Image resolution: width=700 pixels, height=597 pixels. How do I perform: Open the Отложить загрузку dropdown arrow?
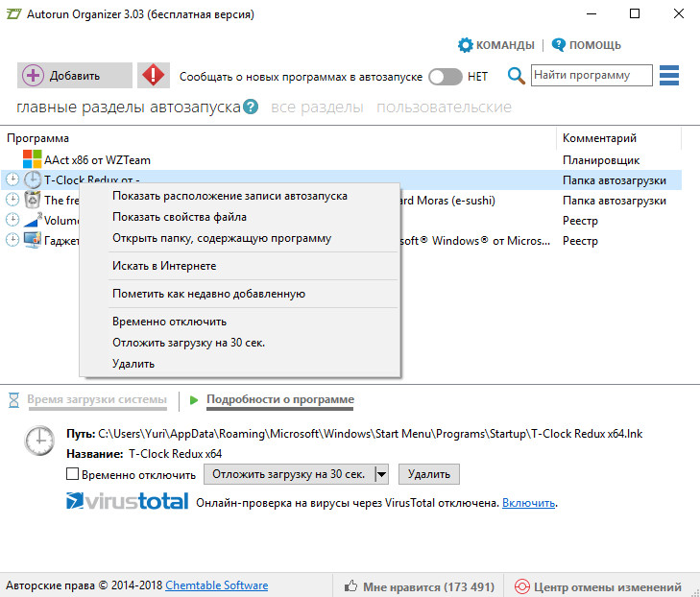tap(382, 474)
